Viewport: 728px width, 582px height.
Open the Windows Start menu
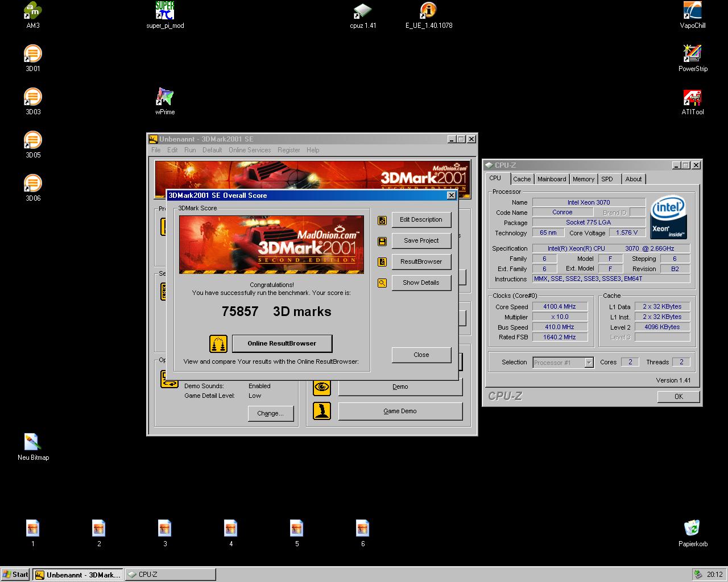pos(15,575)
